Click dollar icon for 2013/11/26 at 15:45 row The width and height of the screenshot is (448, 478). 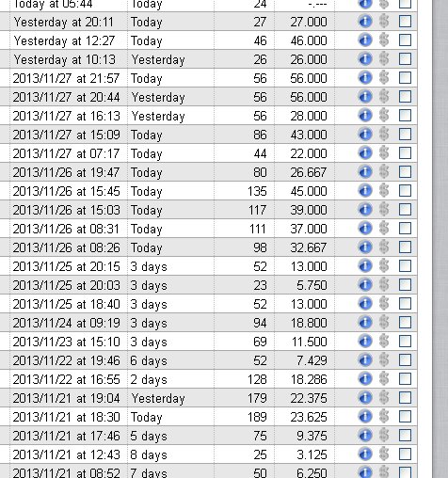(384, 190)
